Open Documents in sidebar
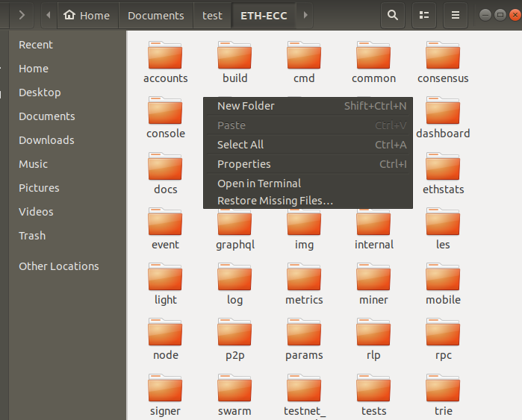 [x=67, y=116]
